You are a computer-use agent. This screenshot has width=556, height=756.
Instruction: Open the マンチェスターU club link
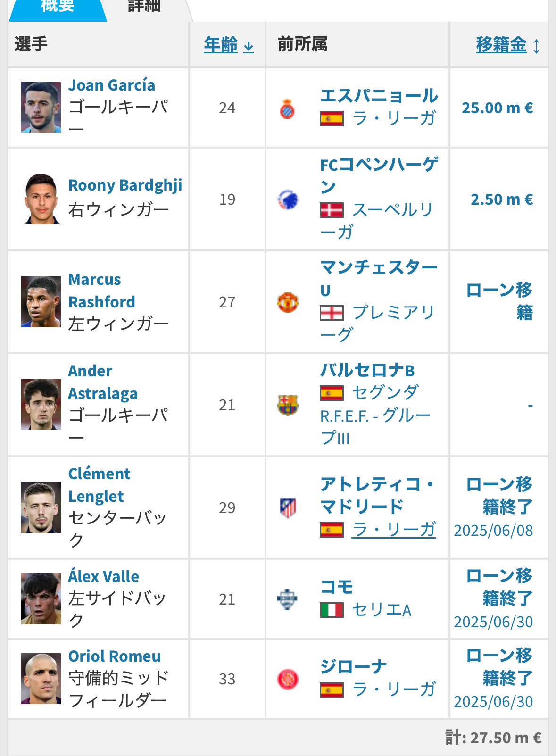point(379,279)
